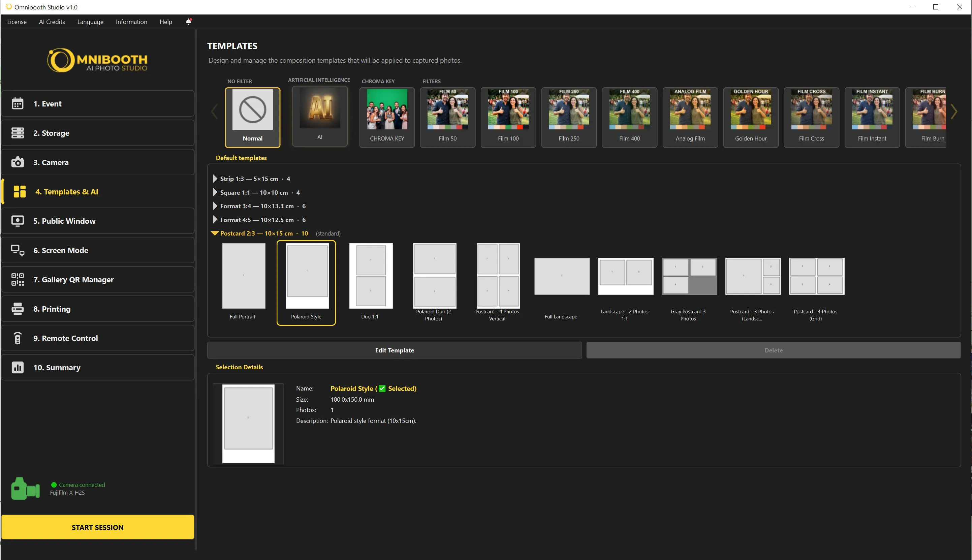Click the printer icon beside Printing
Image resolution: width=972 pixels, height=560 pixels.
[x=18, y=309]
